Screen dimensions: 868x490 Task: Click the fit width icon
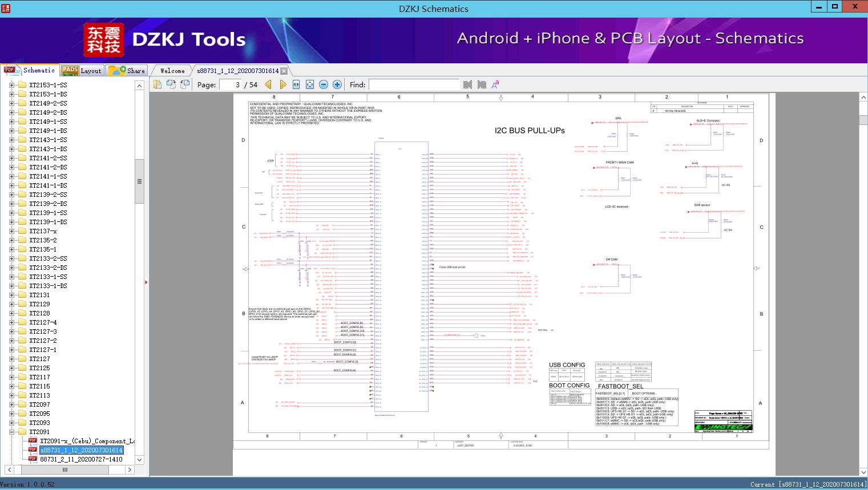296,84
